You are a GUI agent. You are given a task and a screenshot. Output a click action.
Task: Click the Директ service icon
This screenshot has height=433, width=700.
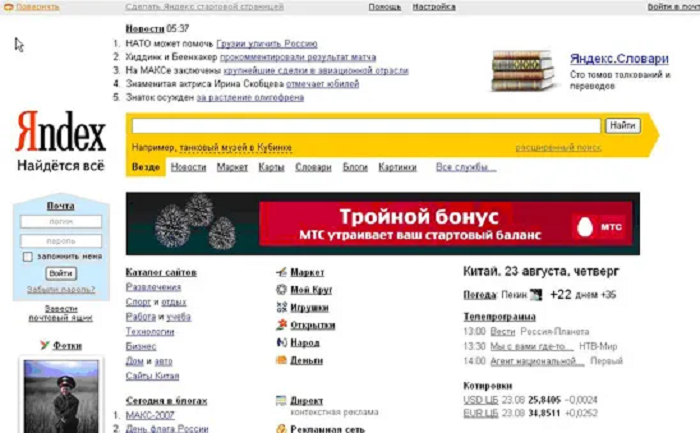281,400
